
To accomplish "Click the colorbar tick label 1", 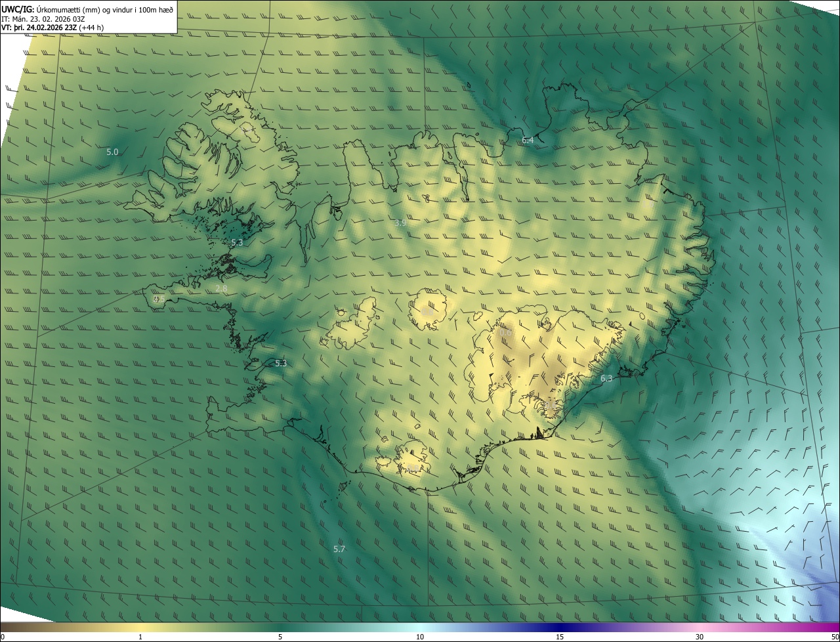I will pyautogui.click(x=140, y=637).
